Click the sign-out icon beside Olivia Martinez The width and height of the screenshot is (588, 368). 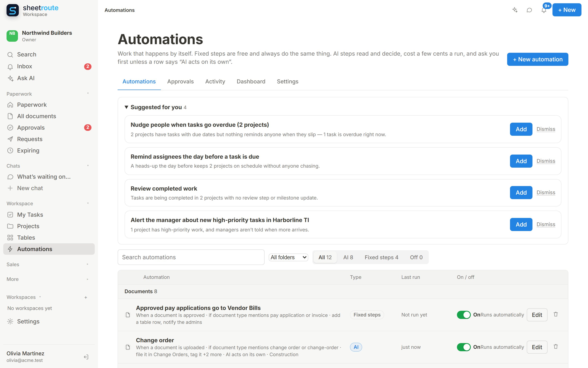point(86,357)
